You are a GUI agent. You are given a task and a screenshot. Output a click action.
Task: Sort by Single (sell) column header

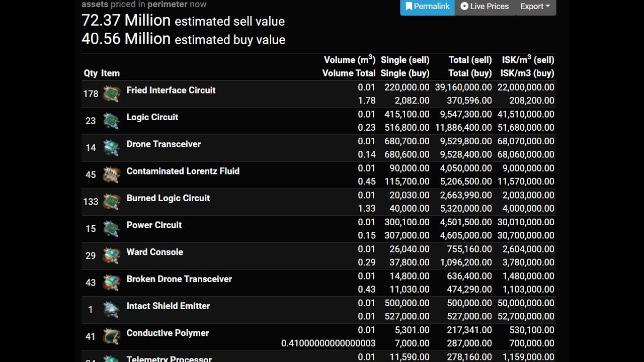click(x=405, y=60)
